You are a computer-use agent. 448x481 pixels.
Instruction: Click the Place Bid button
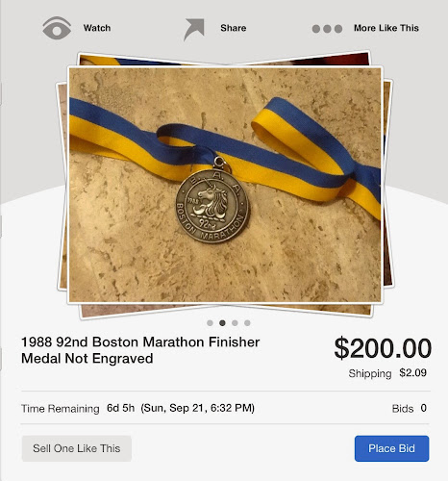tap(391, 448)
